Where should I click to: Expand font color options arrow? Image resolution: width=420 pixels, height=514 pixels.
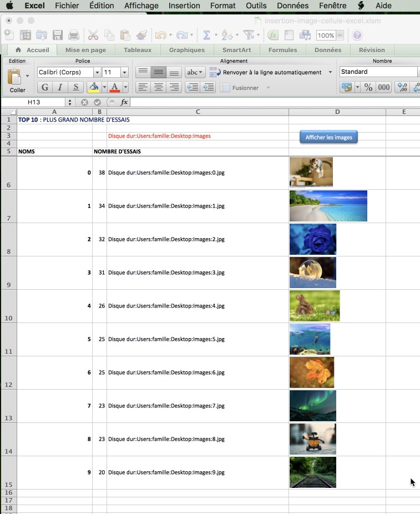(125, 87)
